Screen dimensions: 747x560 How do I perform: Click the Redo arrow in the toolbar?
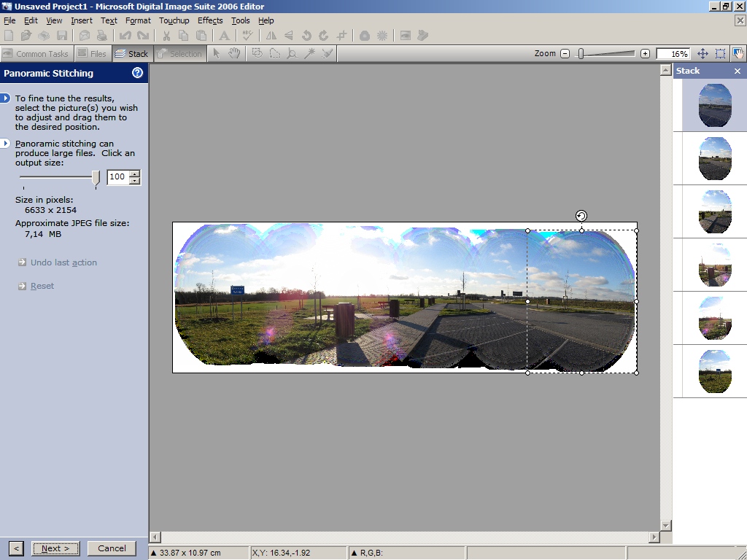pos(142,36)
